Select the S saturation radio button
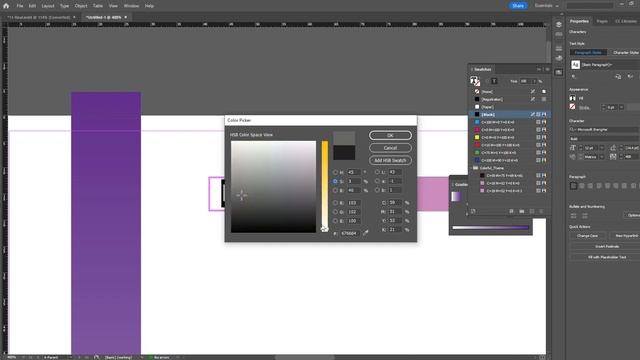The height and width of the screenshot is (360, 640). pos(335,181)
